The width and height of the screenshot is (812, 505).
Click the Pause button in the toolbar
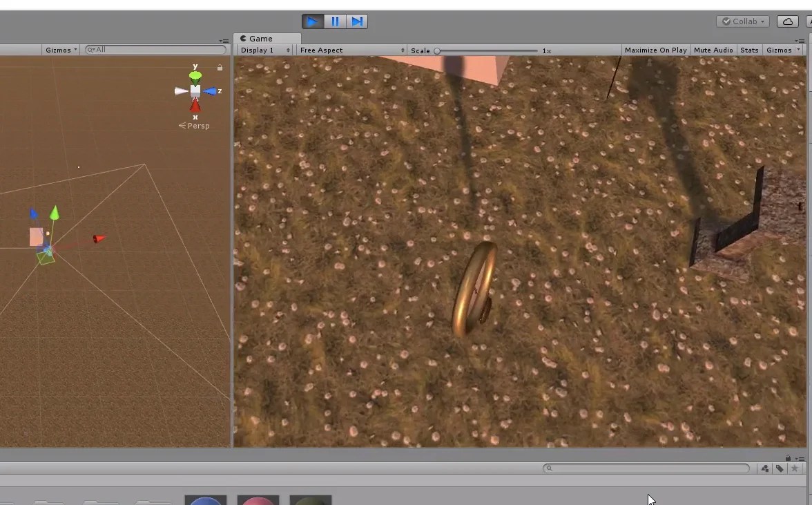point(334,21)
